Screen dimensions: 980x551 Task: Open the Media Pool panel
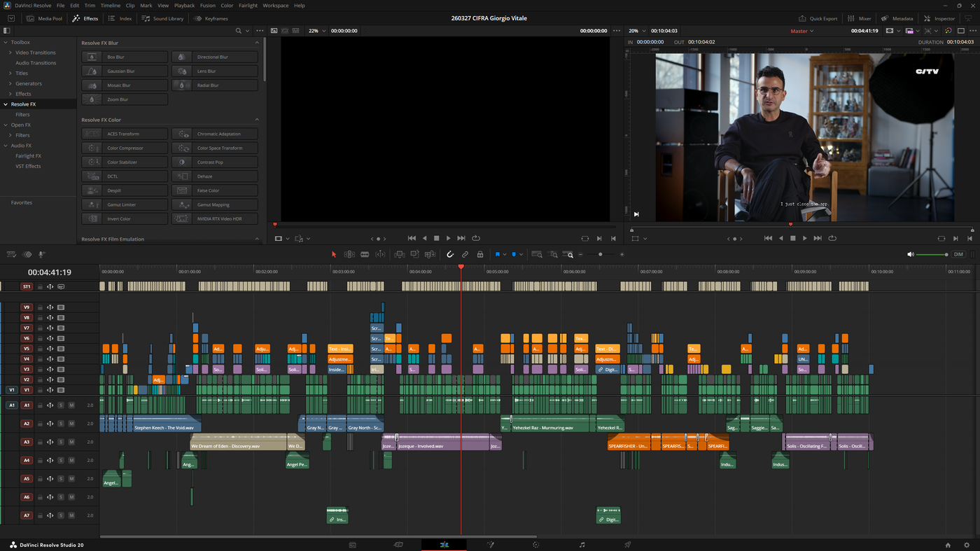point(44,18)
